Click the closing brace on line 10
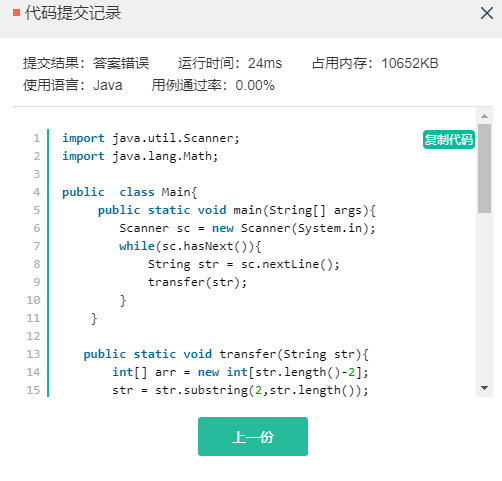502x481 pixels. (123, 300)
